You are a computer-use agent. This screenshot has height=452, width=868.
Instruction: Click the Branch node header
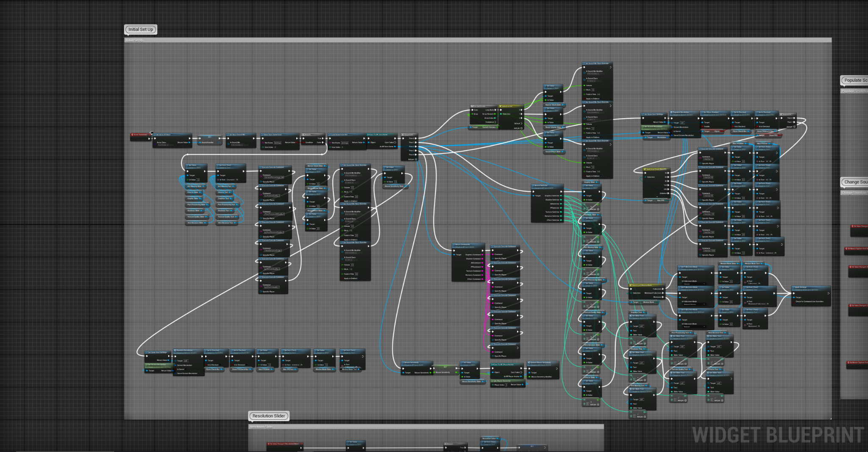coord(313,134)
